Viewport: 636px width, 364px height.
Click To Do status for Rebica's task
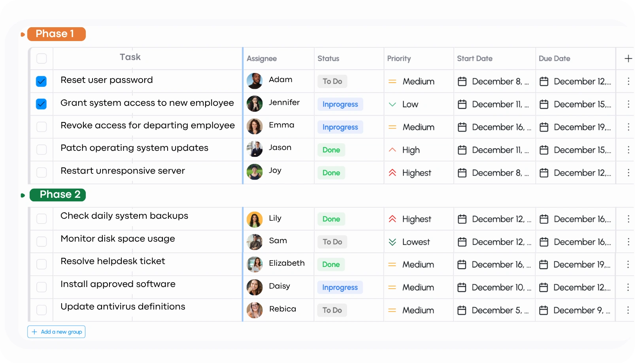(332, 310)
